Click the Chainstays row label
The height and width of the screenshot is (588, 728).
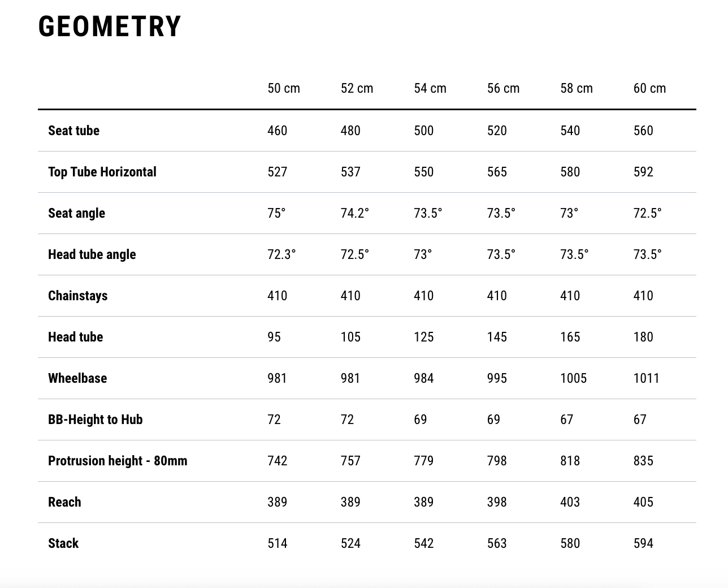pos(77,296)
